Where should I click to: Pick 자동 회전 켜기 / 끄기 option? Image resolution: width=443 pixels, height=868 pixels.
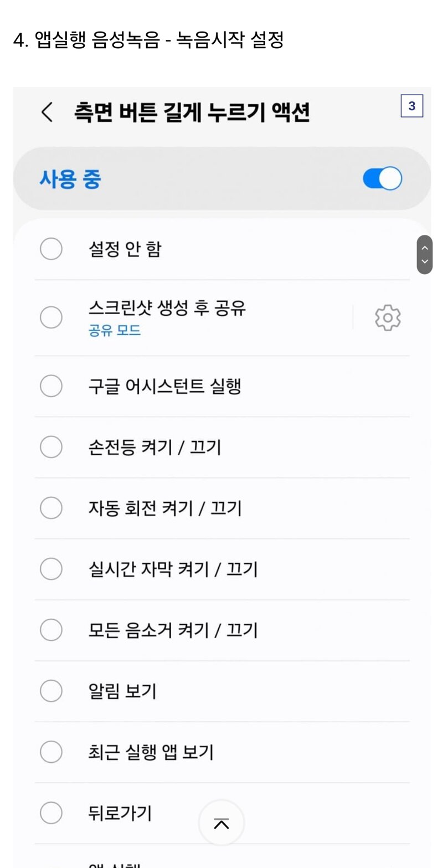tap(51, 508)
